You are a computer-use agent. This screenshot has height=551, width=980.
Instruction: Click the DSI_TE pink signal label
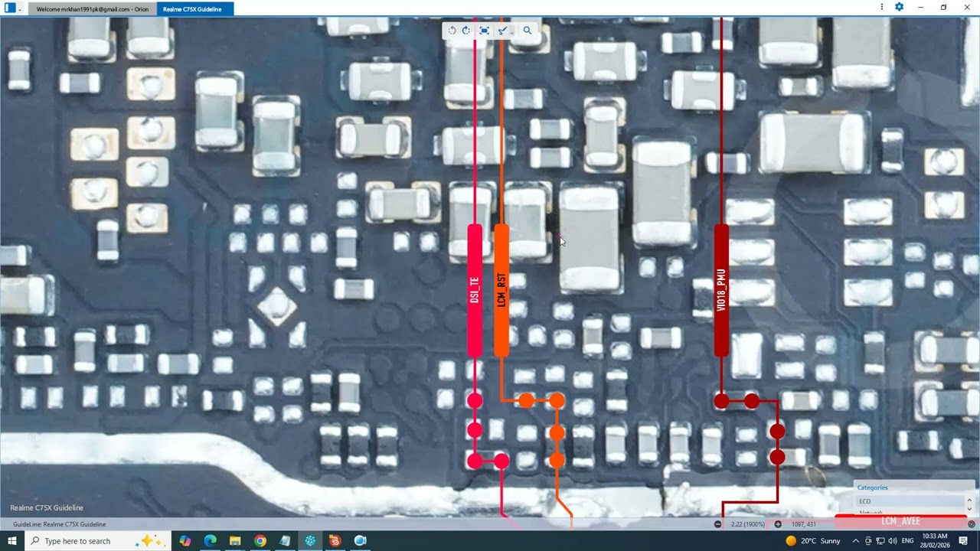[x=475, y=290]
